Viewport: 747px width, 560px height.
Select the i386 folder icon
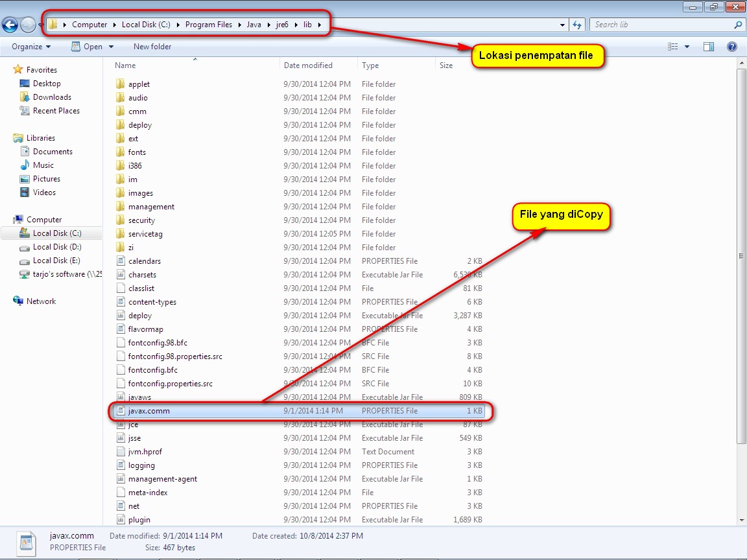(x=120, y=166)
